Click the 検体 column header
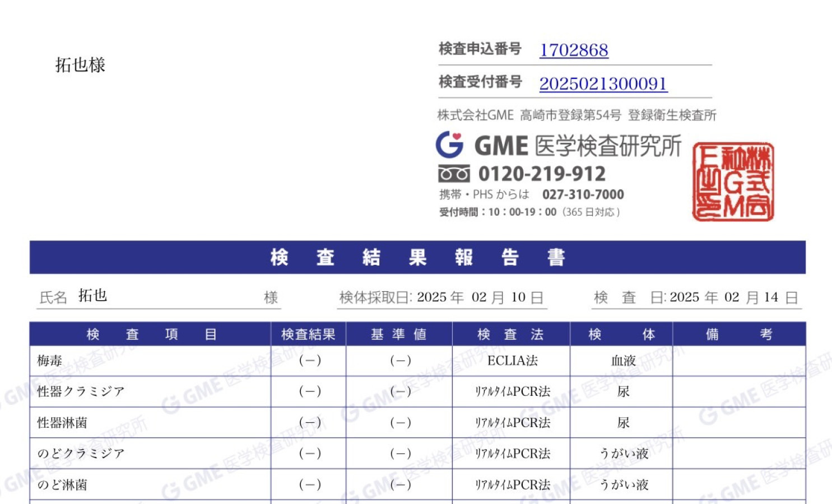 pyautogui.click(x=621, y=334)
